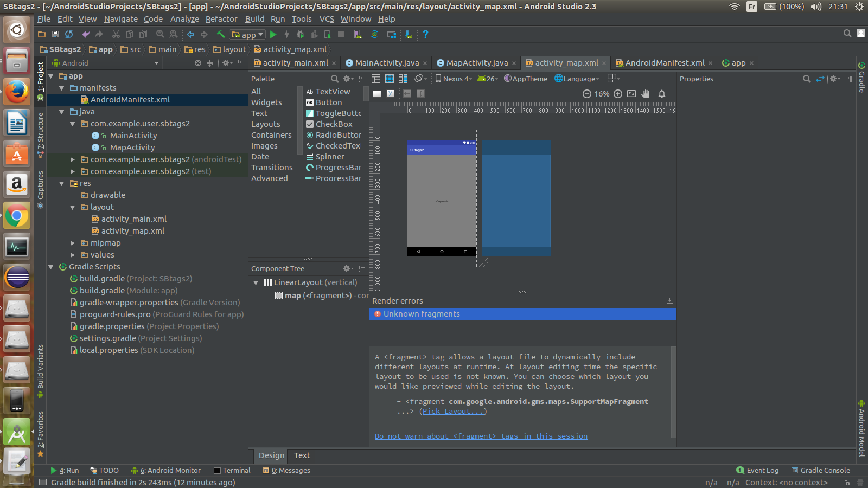Open API 26 version dropdown
The image size is (868, 488).
pyautogui.click(x=488, y=79)
